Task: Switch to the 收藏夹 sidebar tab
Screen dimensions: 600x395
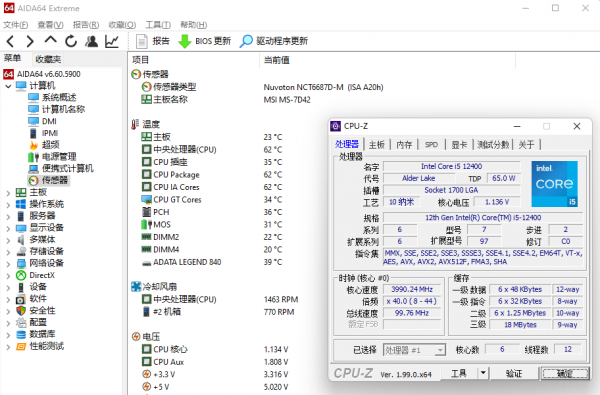Action: click(48, 59)
